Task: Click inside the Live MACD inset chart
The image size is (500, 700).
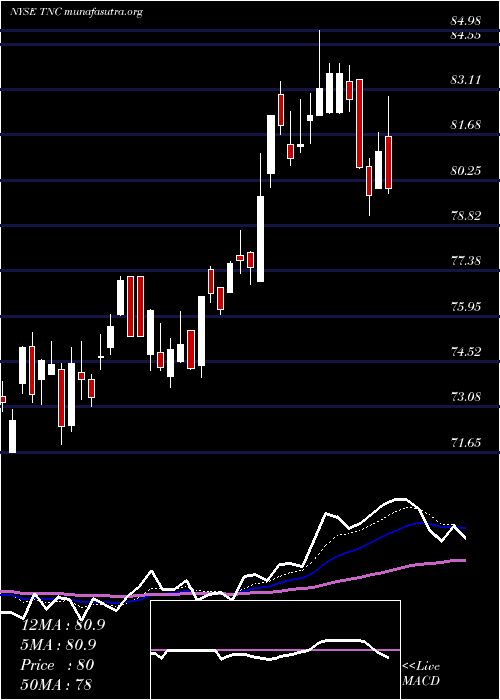Action: tap(275, 650)
